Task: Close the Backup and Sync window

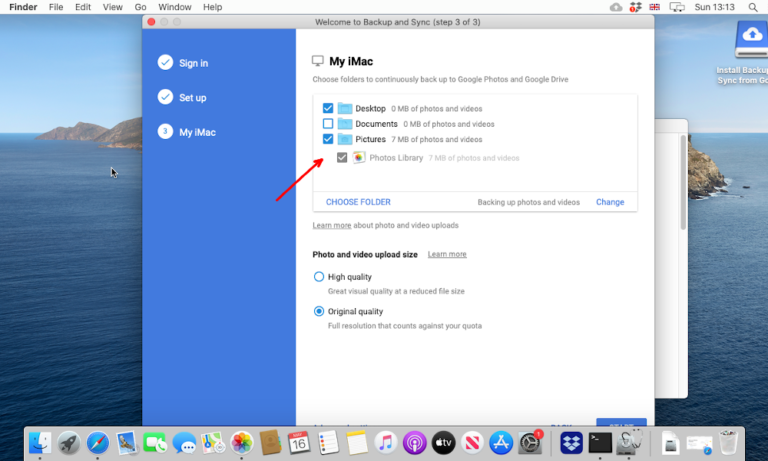Action: [x=151, y=22]
